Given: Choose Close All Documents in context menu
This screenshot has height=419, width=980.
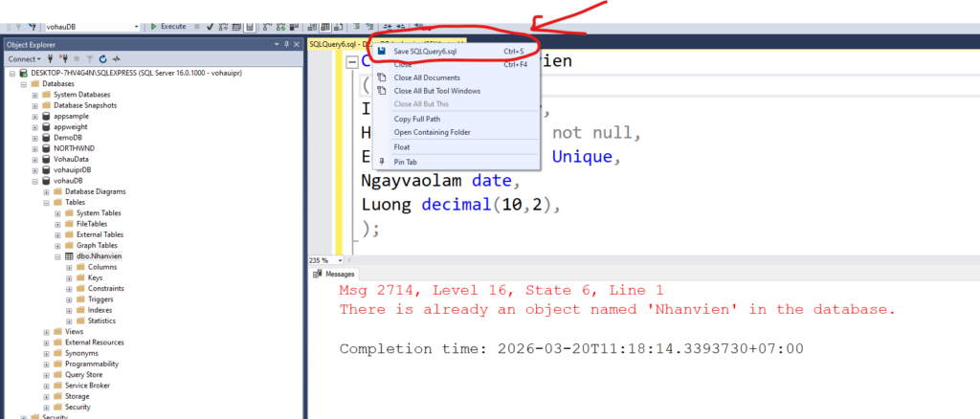Looking at the screenshot, I should tap(427, 77).
